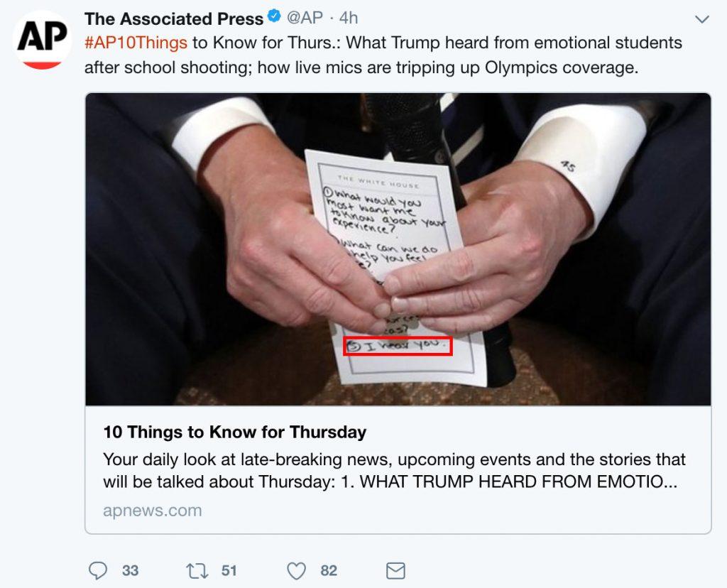Click the retweet count 51

point(229,570)
